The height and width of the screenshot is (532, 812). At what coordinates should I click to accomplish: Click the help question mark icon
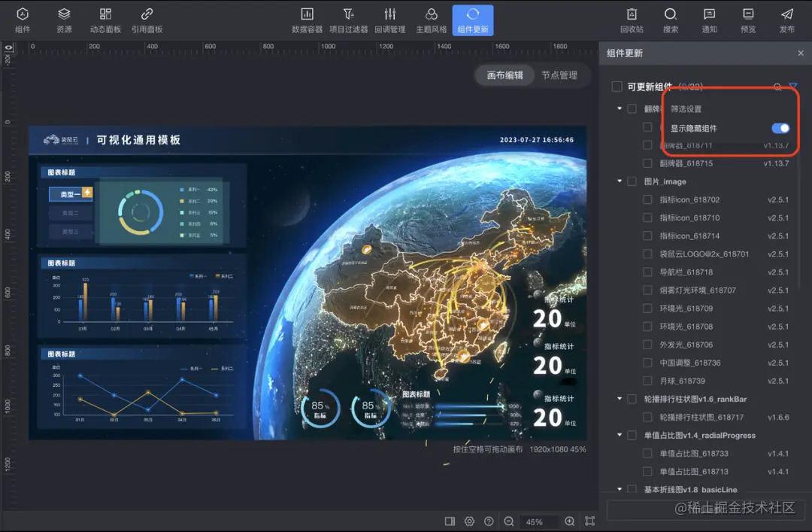coord(489,521)
